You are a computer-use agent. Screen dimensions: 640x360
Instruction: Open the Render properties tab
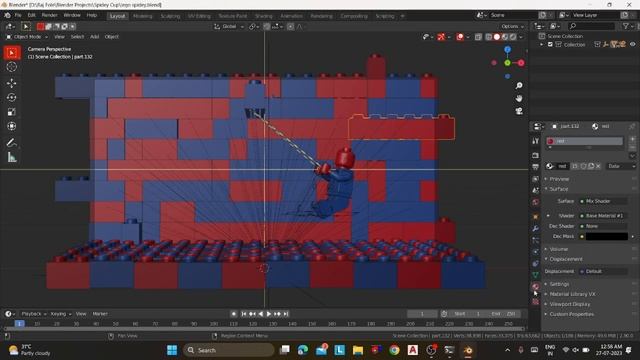535,156
